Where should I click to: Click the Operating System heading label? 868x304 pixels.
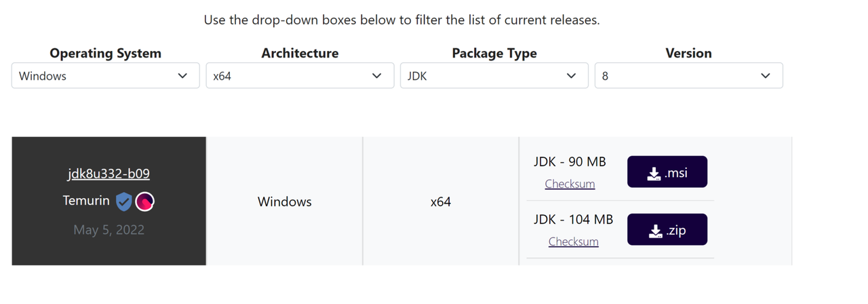coord(105,53)
